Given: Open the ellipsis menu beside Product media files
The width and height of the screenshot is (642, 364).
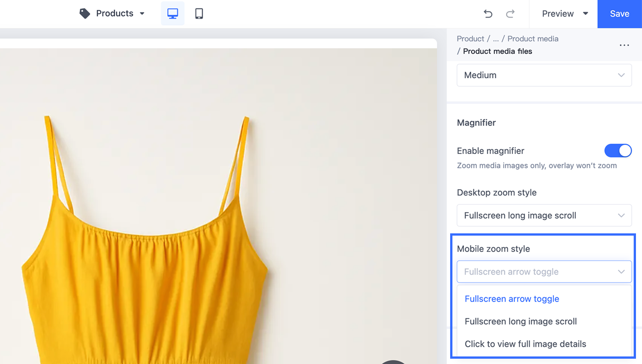Looking at the screenshot, I should tap(624, 45).
